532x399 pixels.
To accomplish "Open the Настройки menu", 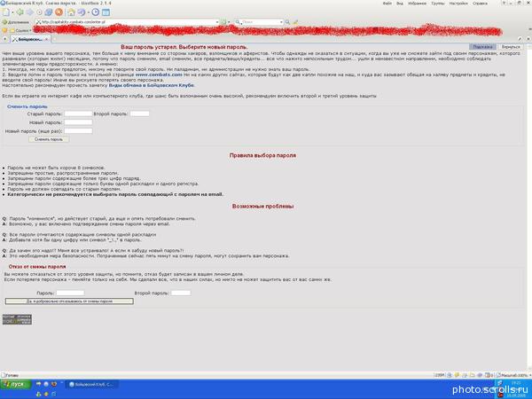I will click(458, 4).
